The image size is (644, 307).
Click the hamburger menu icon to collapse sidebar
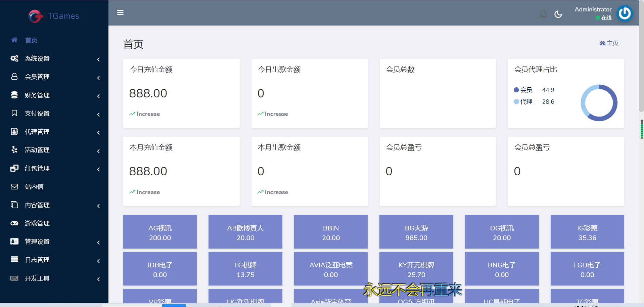click(120, 12)
